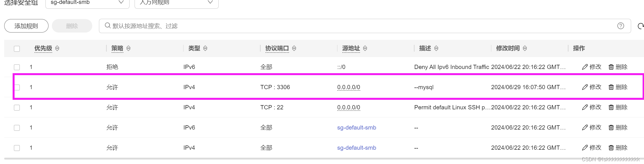Click the 添加规则 button
This screenshot has height=164, width=644.
[x=26, y=26]
